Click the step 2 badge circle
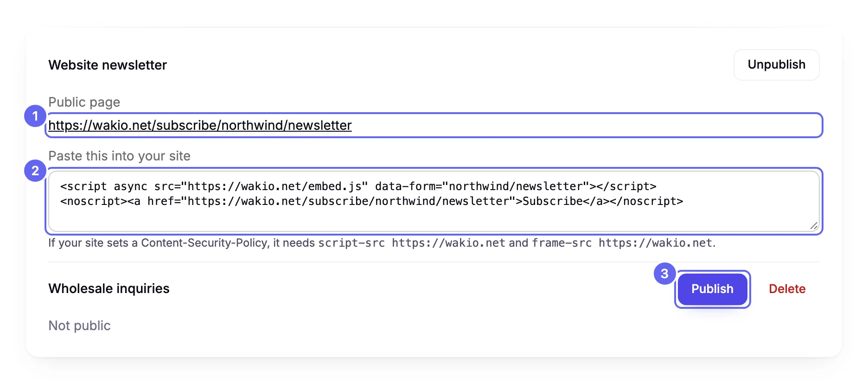The height and width of the screenshot is (383, 868). (x=35, y=171)
